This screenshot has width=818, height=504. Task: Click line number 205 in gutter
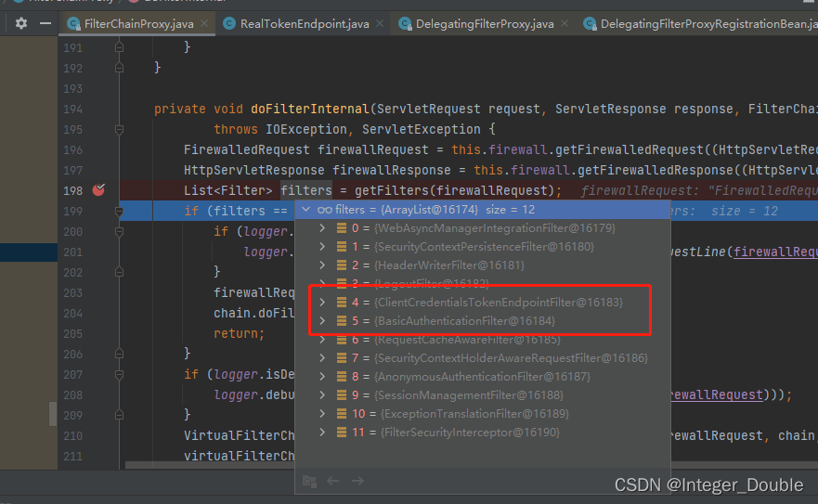tap(73, 334)
